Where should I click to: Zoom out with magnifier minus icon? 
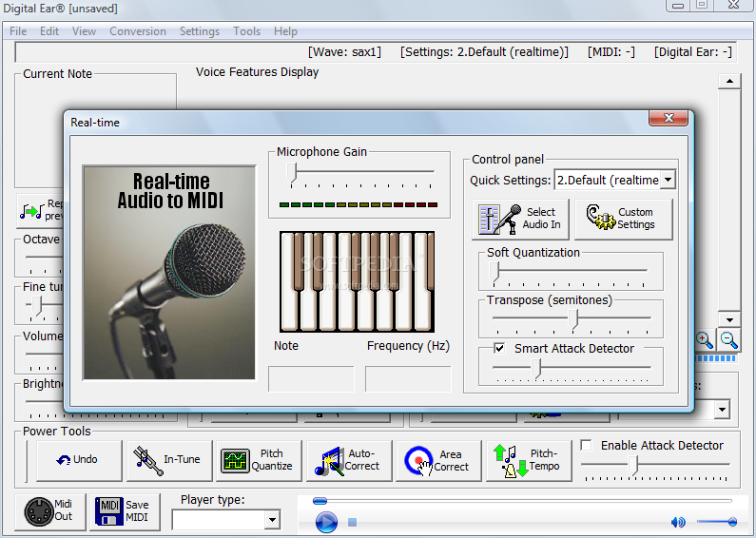coord(728,340)
